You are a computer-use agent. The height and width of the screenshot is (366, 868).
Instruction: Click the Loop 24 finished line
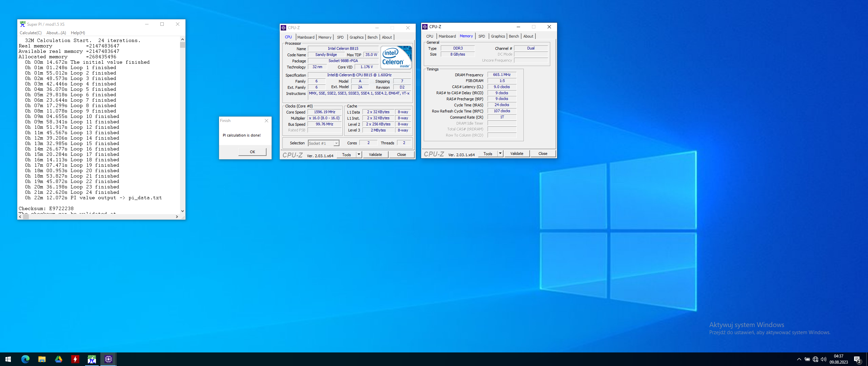72,192
